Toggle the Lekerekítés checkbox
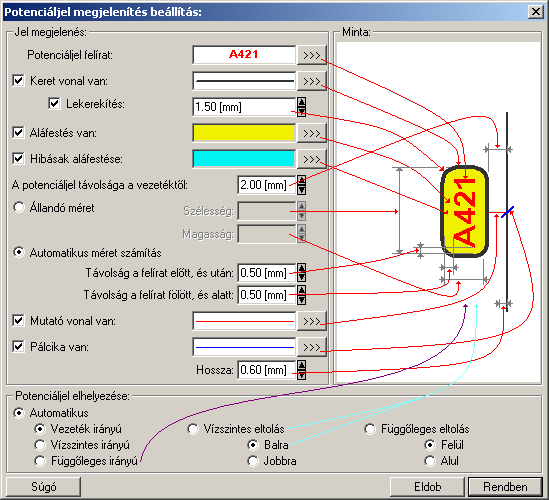The width and height of the screenshot is (549, 500). [x=54, y=104]
